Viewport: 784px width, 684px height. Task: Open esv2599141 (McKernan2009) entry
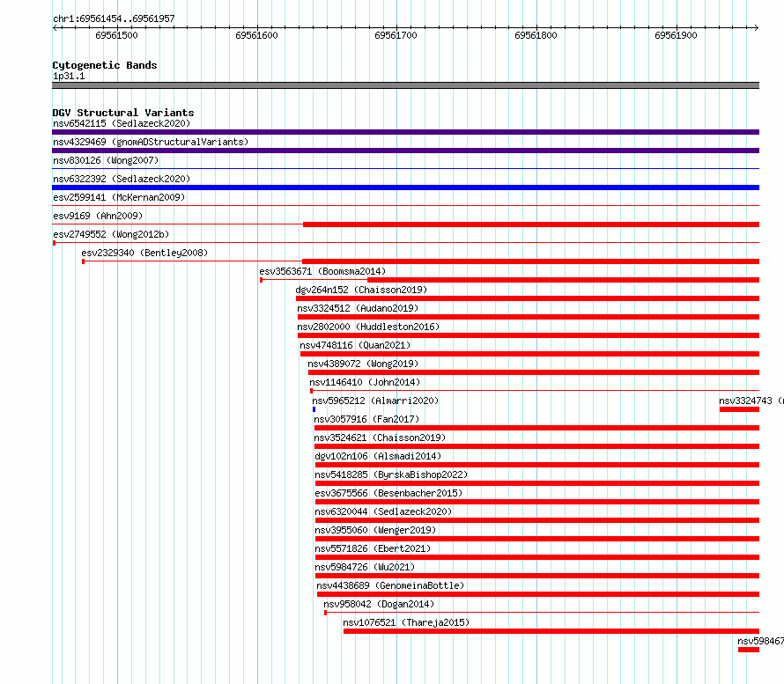(119, 197)
